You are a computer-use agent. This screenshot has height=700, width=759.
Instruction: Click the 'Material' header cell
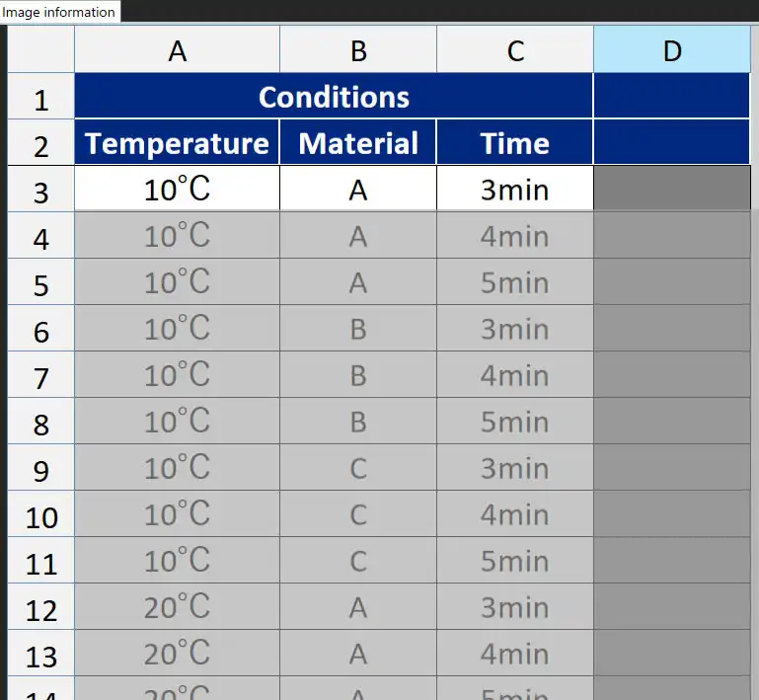358,144
